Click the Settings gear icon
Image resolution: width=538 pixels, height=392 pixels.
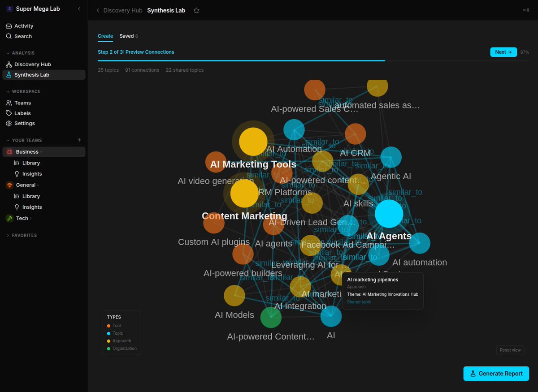pyautogui.click(x=9, y=123)
